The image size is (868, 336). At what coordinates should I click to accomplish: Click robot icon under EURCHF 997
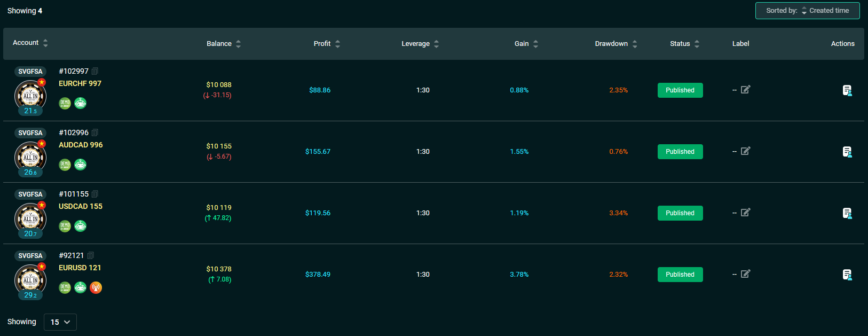(80, 103)
